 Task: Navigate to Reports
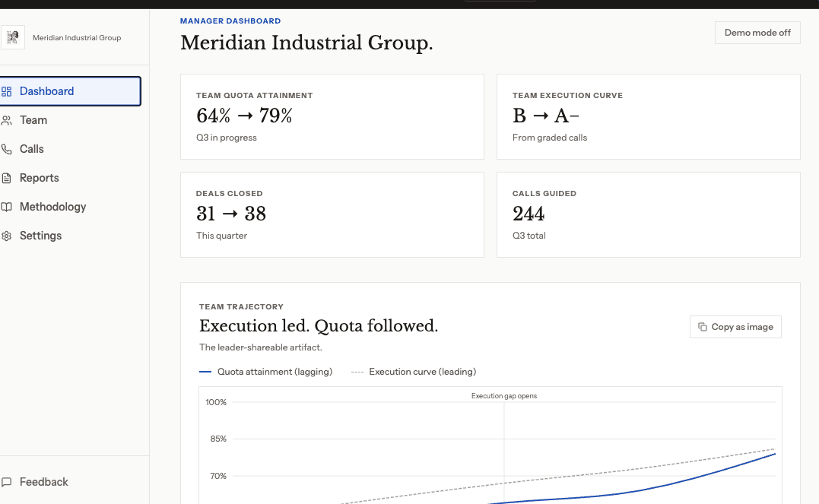click(70, 178)
